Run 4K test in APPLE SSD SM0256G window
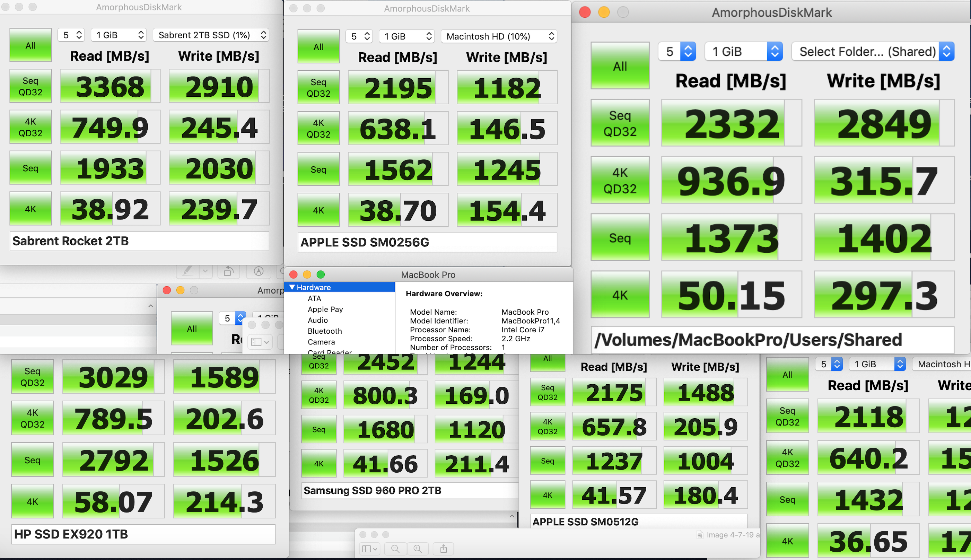Screen dimensions: 971x560 [x=318, y=210]
